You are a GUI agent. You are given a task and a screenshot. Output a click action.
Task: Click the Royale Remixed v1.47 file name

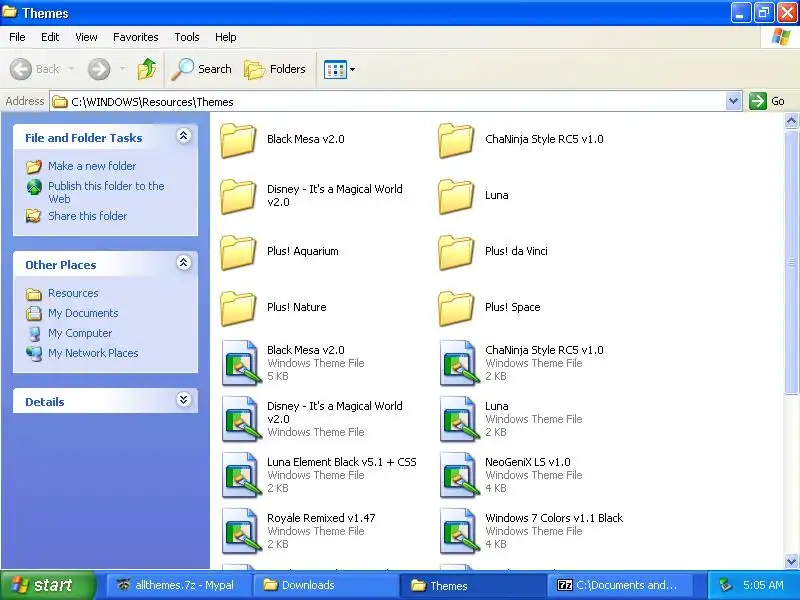click(321, 518)
